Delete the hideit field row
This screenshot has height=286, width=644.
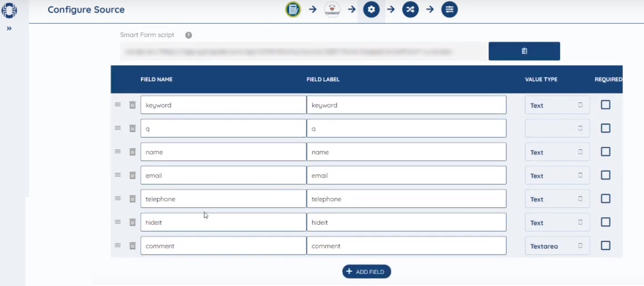pyautogui.click(x=132, y=222)
